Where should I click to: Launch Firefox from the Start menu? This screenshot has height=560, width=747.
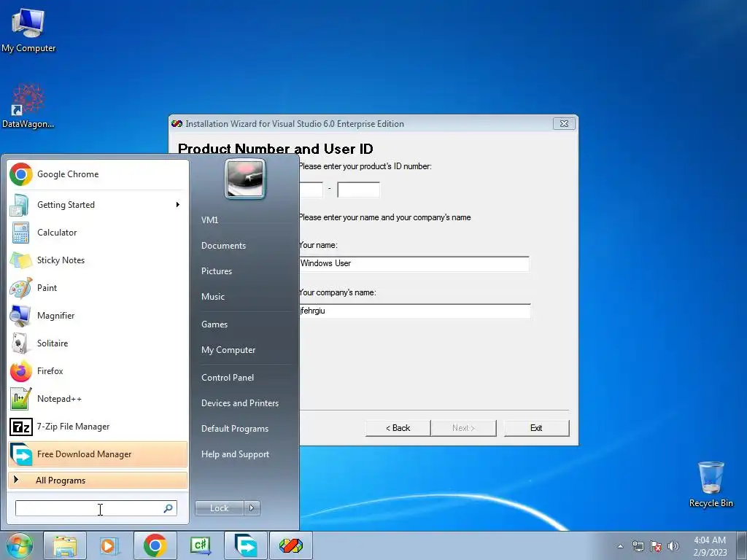click(98, 371)
